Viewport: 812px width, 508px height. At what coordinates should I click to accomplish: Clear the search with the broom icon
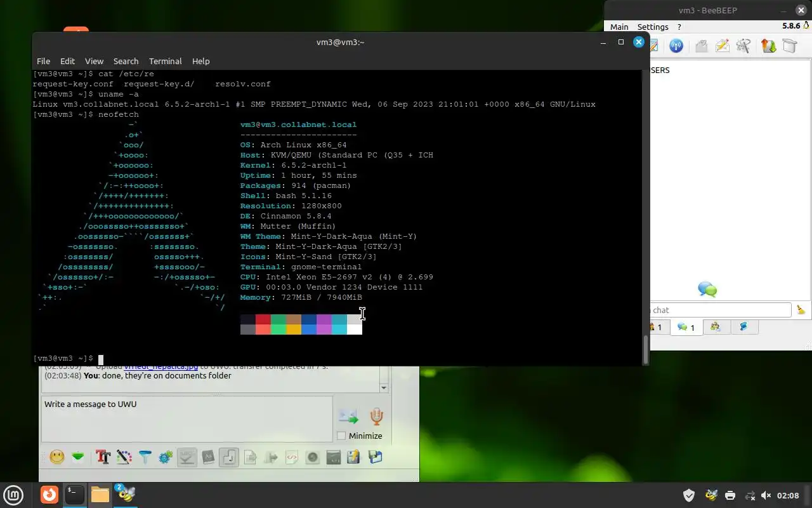[801, 310]
